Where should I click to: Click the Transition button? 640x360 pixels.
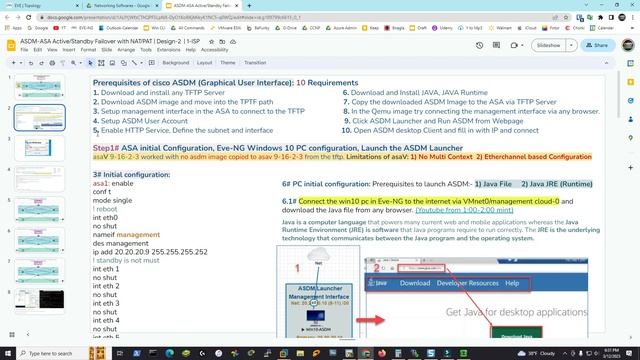[255, 63]
